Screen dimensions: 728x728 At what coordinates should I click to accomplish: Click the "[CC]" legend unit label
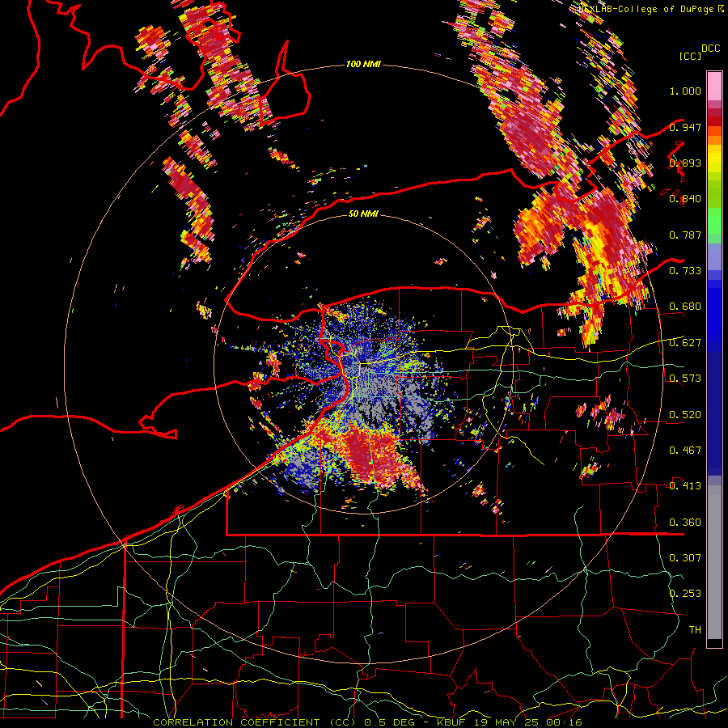[691, 56]
